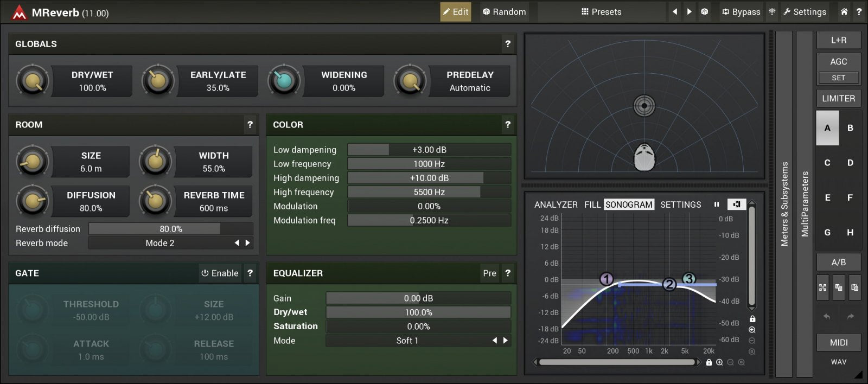Select preset slot E
Image resolution: width=868 pixels, height=384 pixels.
tap(827, 197)
